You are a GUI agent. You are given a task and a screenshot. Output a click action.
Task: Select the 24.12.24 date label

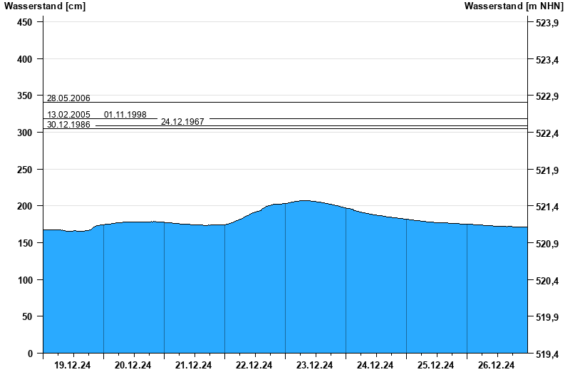pos(375,366)
